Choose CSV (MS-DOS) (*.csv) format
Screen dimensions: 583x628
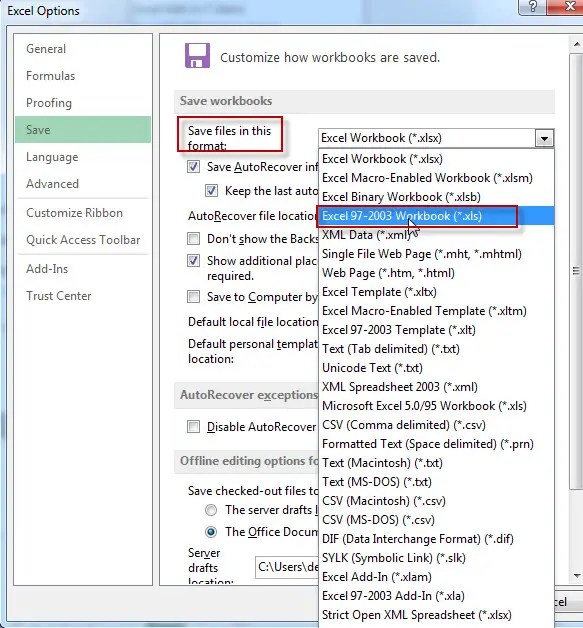[x=436, y=520]
